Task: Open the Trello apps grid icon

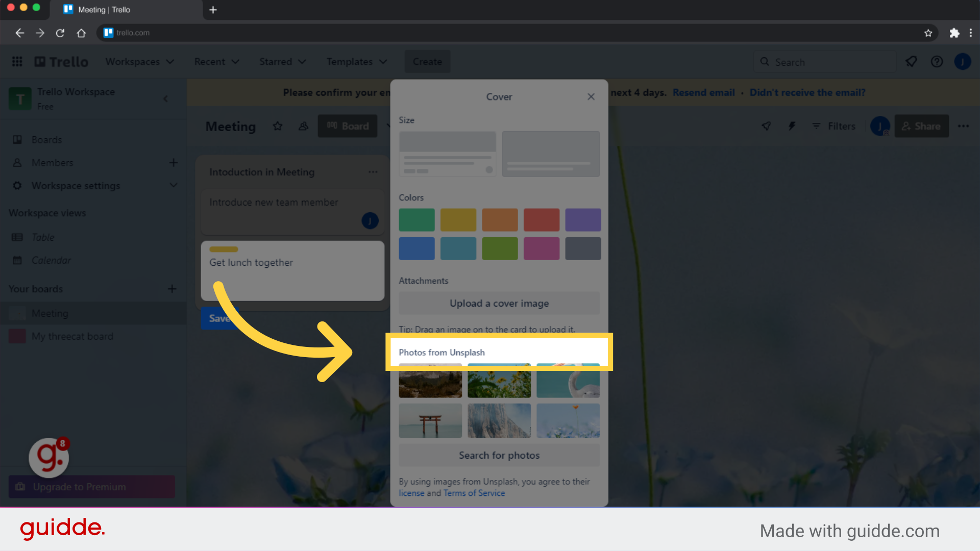Action: [x=17, y=61]
